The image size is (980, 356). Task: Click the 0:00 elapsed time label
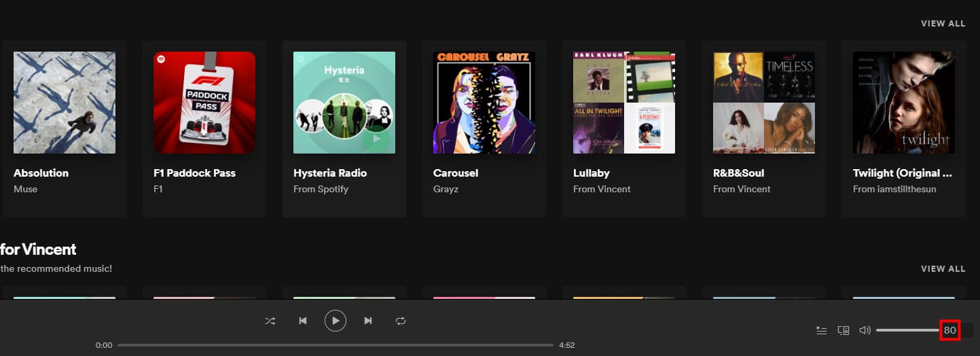[104, 345]
